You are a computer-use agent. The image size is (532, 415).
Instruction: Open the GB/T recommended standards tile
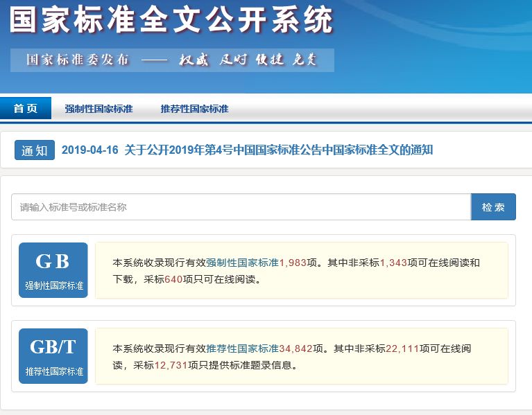[x=53, y=356]
